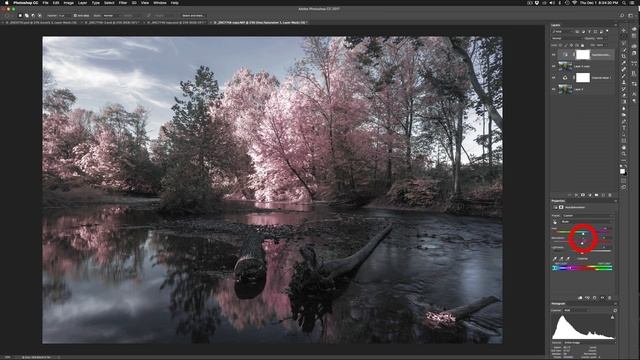
Task: Open the Histogram Channel dropdown
Action: [x=577, y=310]
